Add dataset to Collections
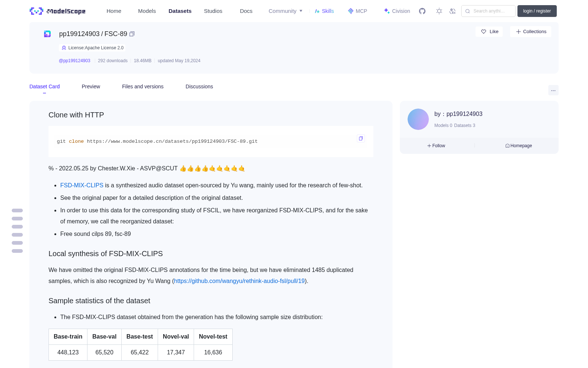The image size is (588, 368). (x=531, y=32)
